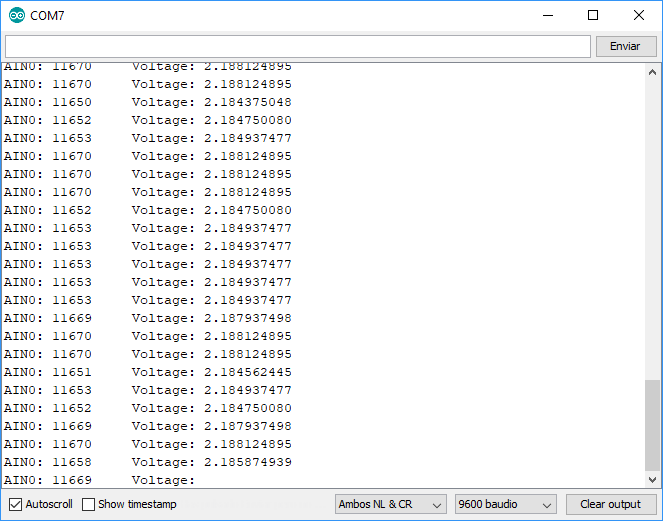Click the COM7 title bar text
663x521 pixels.
pyautogui.click(x=47, y=16)
